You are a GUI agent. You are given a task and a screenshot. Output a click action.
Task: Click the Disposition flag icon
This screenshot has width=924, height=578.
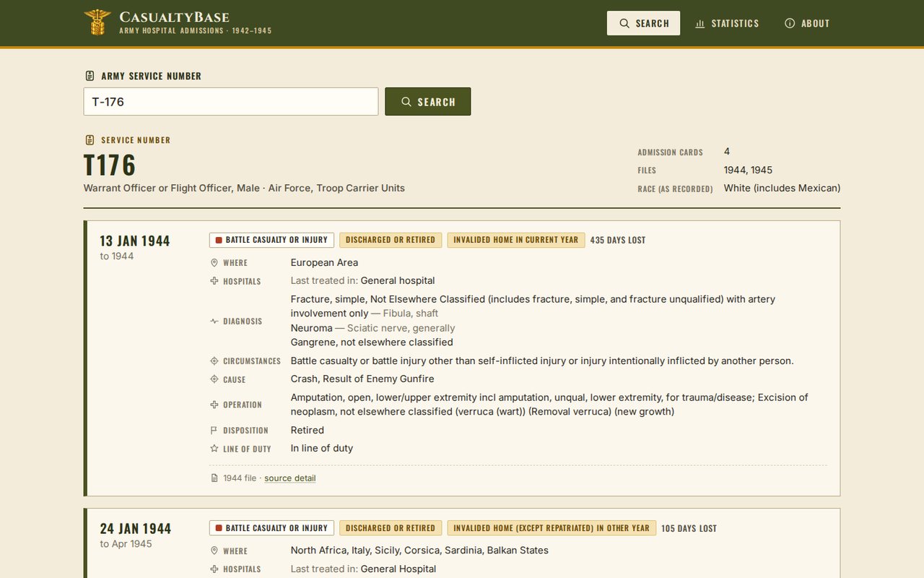(214, 431)
